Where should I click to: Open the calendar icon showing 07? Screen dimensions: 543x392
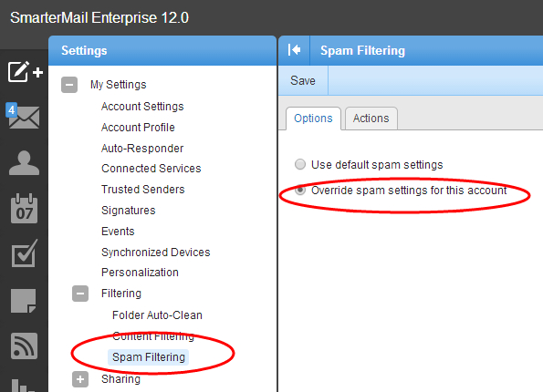[24, 208]
